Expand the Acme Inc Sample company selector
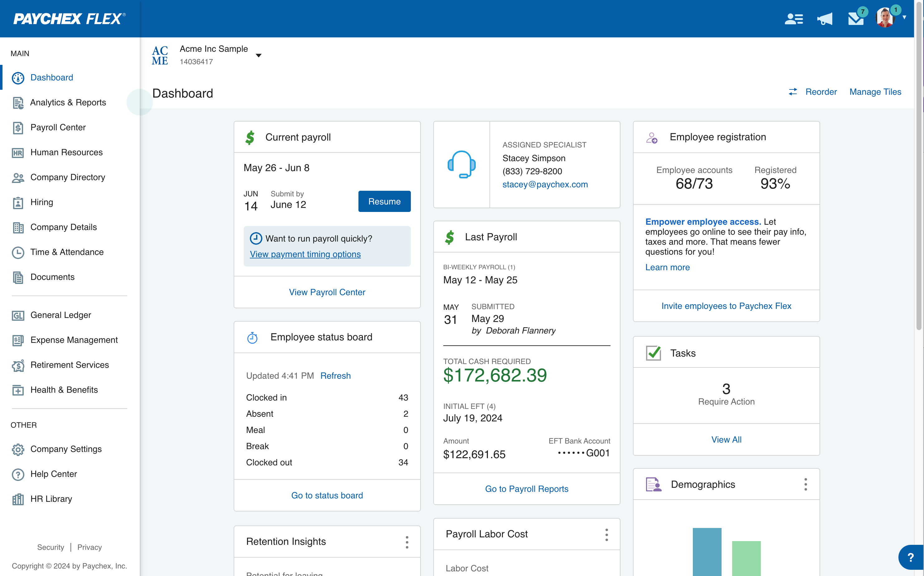 [x=258, y=55]
